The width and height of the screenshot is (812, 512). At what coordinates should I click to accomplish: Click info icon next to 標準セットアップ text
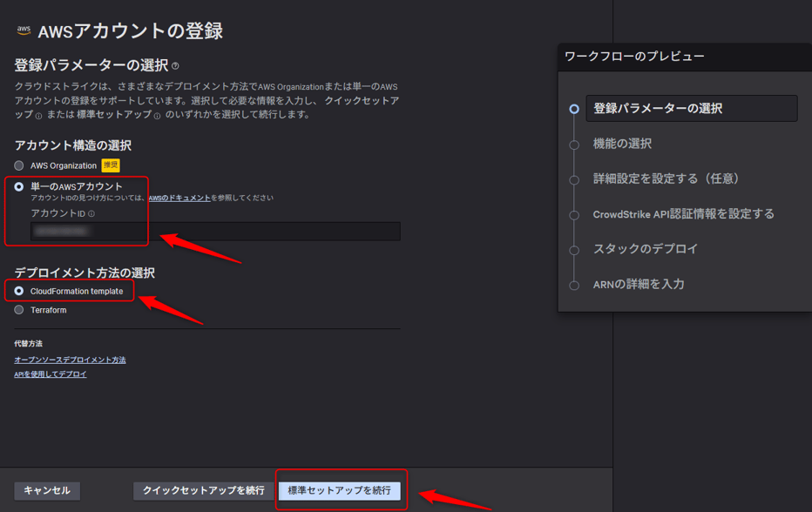tap(157, 116)
